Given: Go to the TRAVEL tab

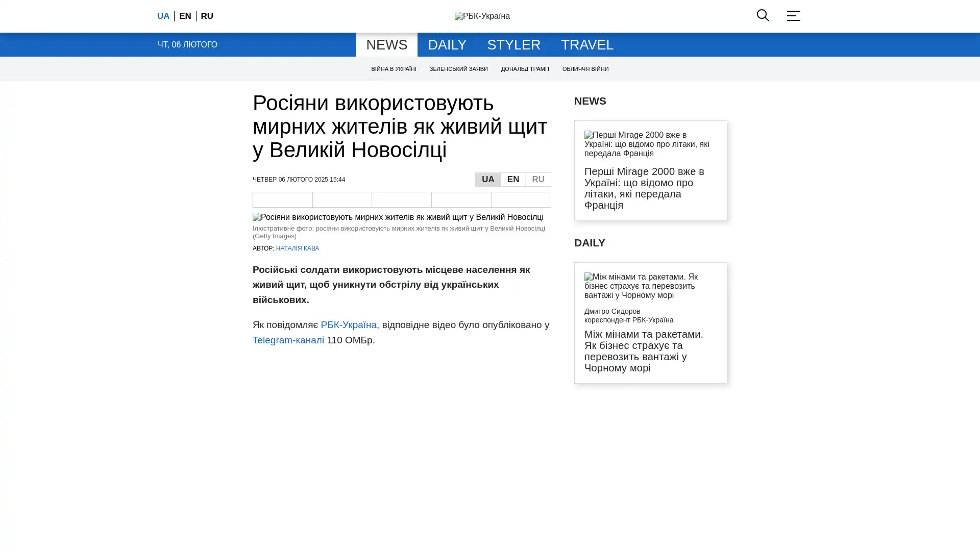Looking at the screenshot, I should coord(587,45).
